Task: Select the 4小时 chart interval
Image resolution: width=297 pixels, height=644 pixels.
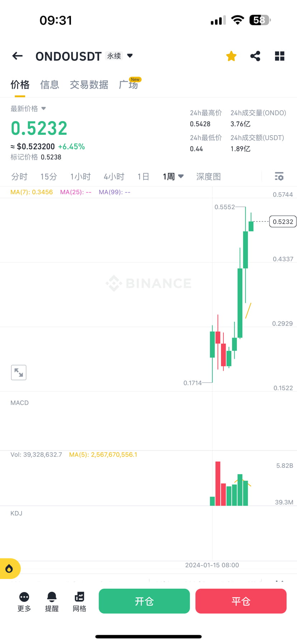Action: tap(113, 176)
